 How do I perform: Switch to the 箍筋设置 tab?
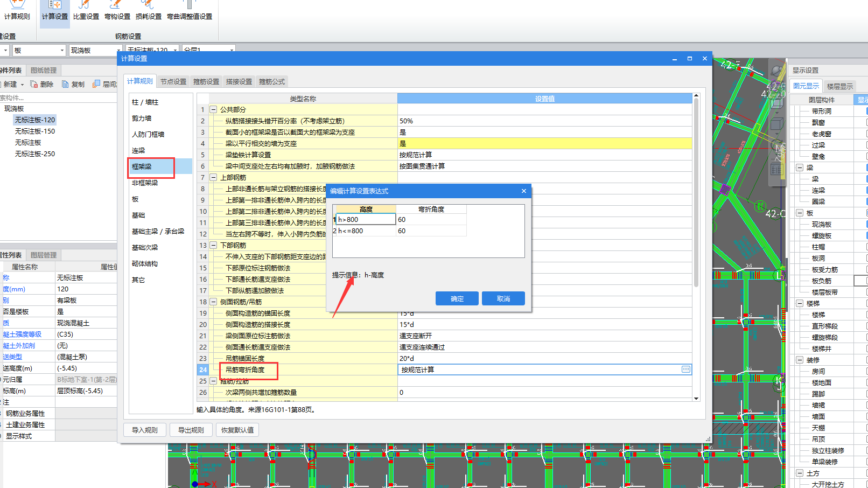(x=206, y=81)
